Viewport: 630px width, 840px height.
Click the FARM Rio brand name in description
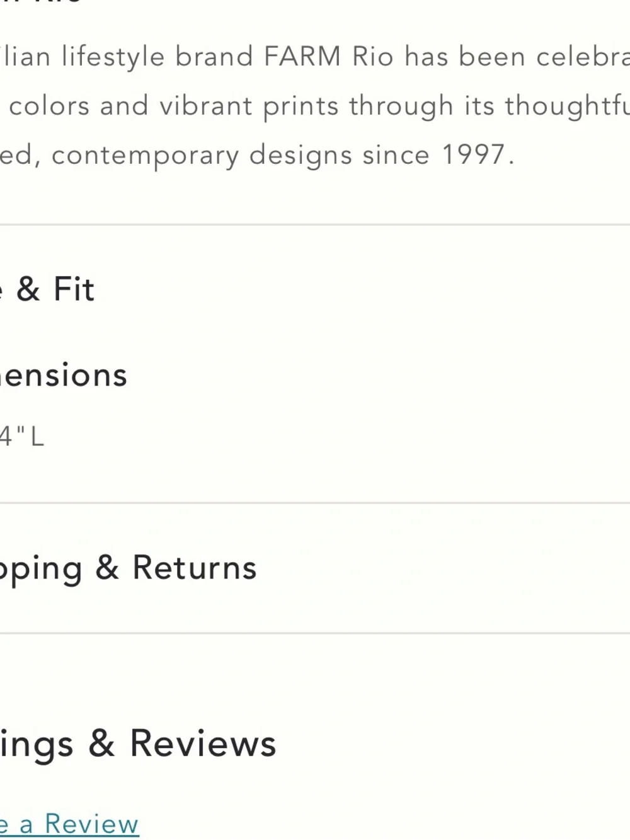[329, 57]
